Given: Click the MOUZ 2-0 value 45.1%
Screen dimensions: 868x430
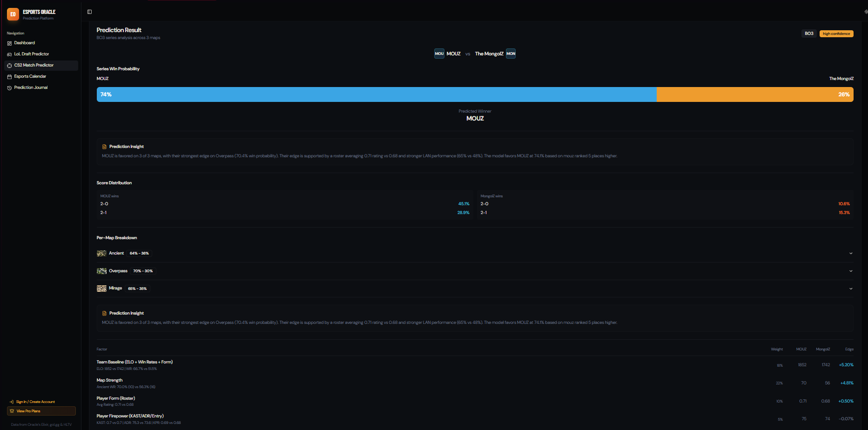Looking at the screenshot, I should tap(464, 204).
